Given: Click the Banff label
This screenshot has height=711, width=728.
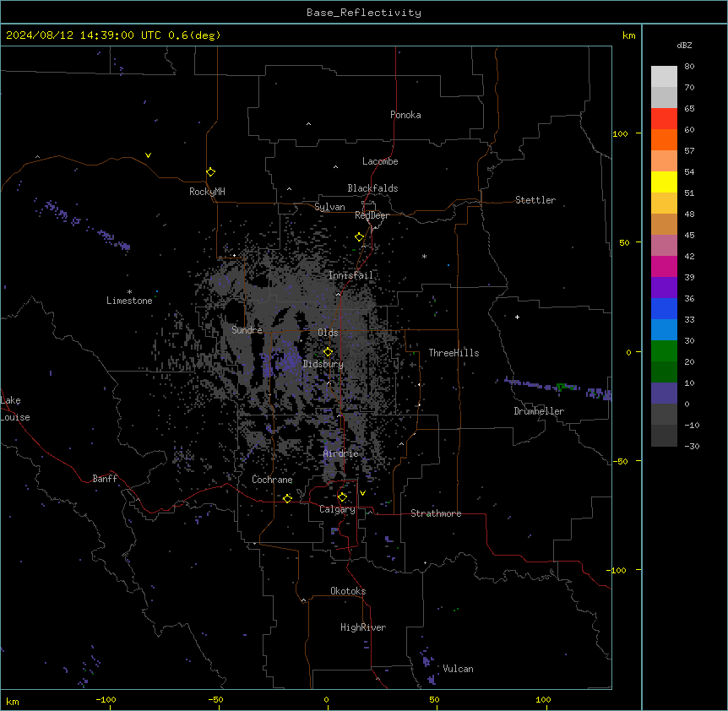Looking at the screenshot, I should (105, 479).
